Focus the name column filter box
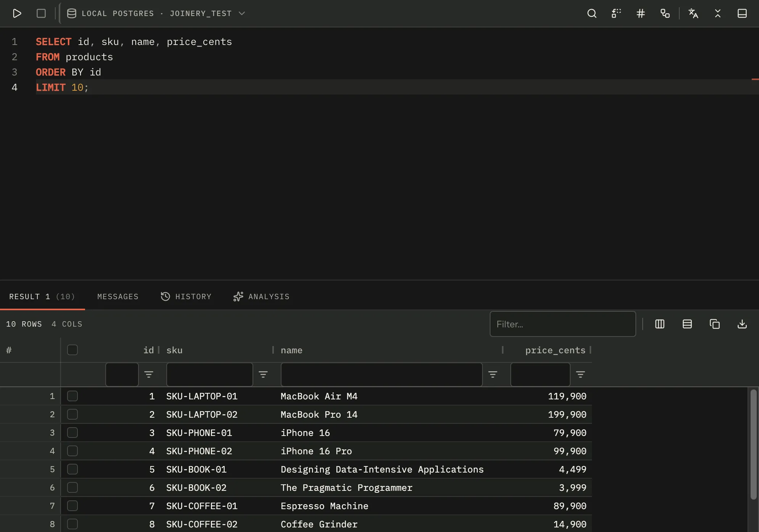The image size is (759, 532). (381, 374)
